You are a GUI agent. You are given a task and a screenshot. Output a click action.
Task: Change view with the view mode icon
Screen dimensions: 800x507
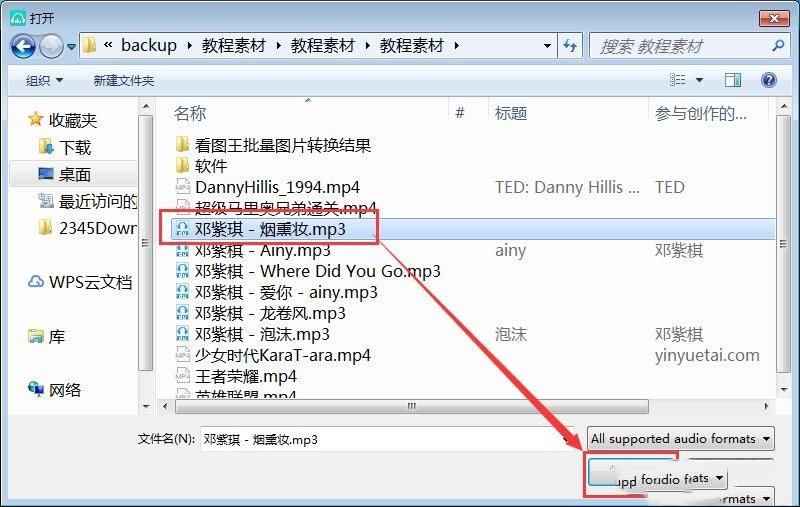pos(678,80)
